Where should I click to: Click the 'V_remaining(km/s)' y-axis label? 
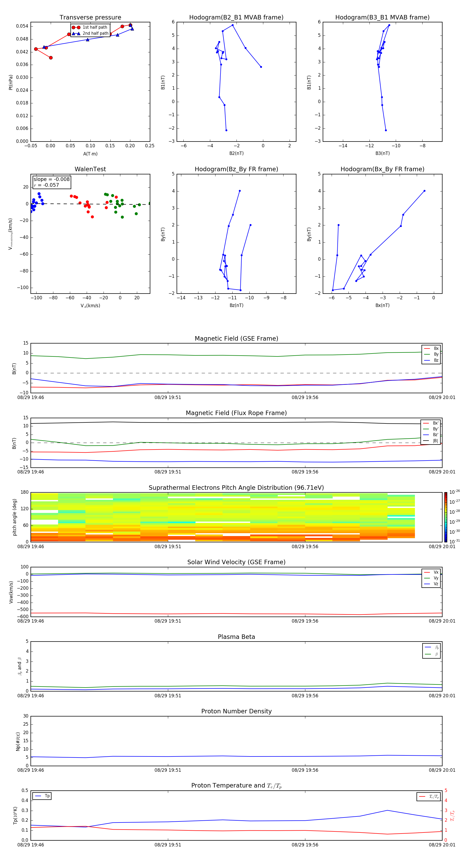[11, 234]
